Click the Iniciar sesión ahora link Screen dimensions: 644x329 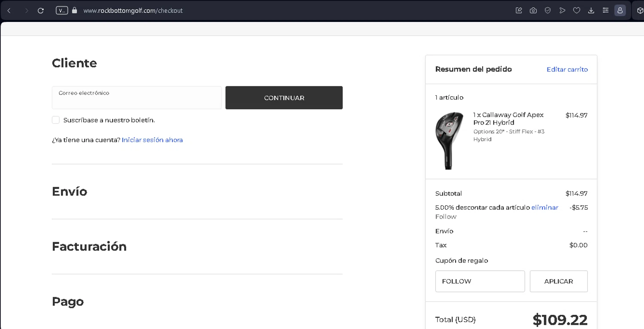[x=152, y=140]
